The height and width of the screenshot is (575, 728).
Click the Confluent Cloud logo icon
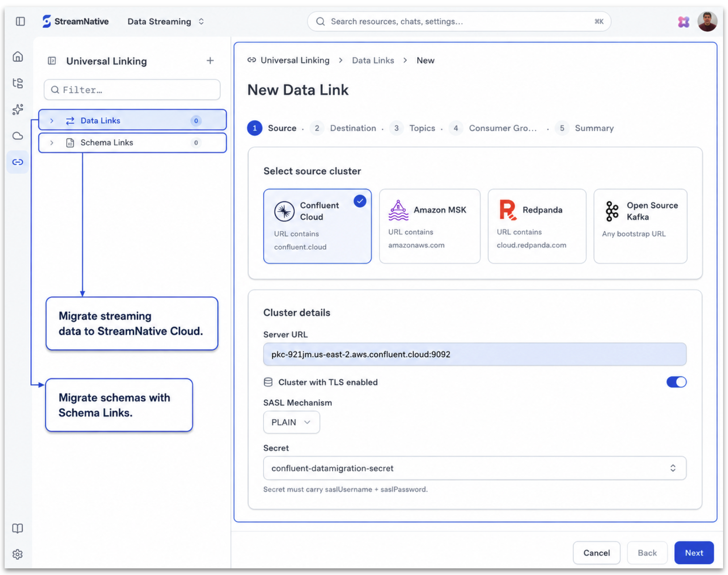[x=284, y=211]
